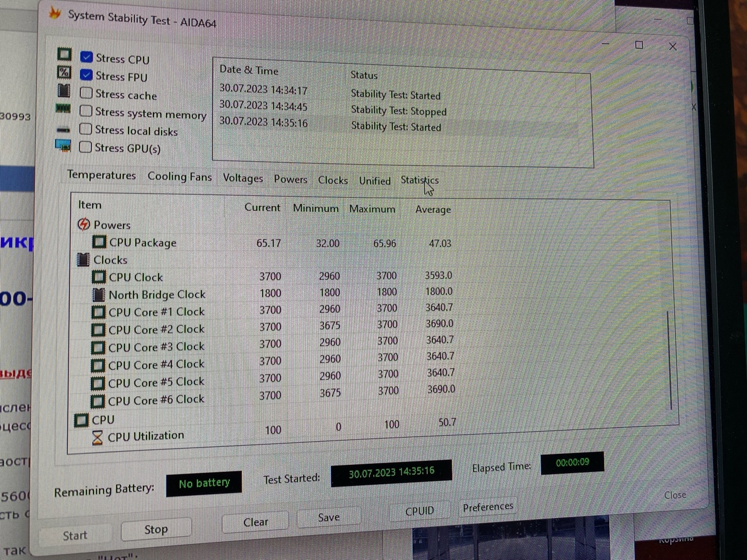The height and width of the screenshot is (560, 747).
Task: Enable the Stress GPU(s) checkbox
Action: pos(85,147)
